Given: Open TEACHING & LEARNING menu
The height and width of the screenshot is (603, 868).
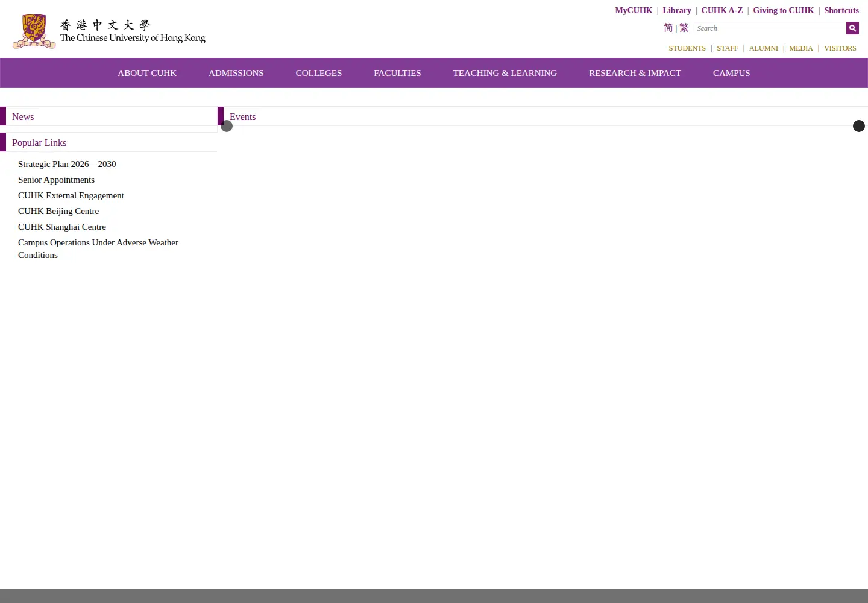Looking at the screenshot, I should click(505, 73).
